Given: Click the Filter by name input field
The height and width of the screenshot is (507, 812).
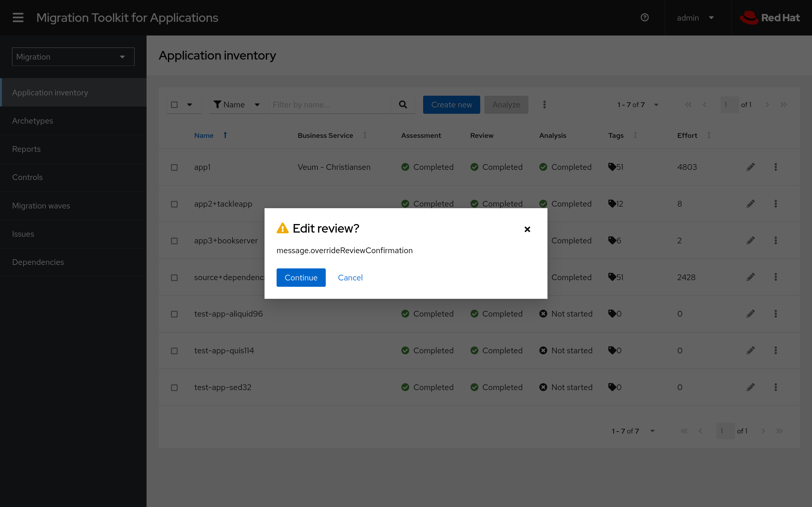Looking at the screenshot, I should click(330, 105).
